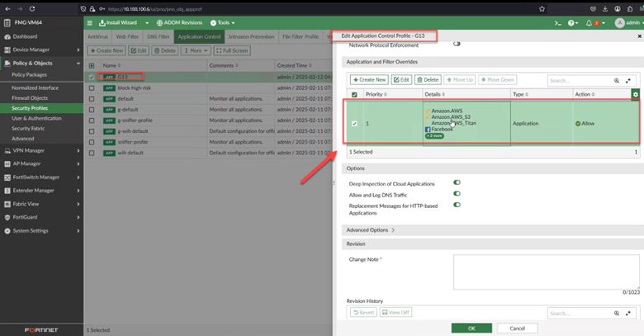This screenshot has width=644, height=336.
Task: Click the column settings gear icon
Action: [x=635, y=95]
